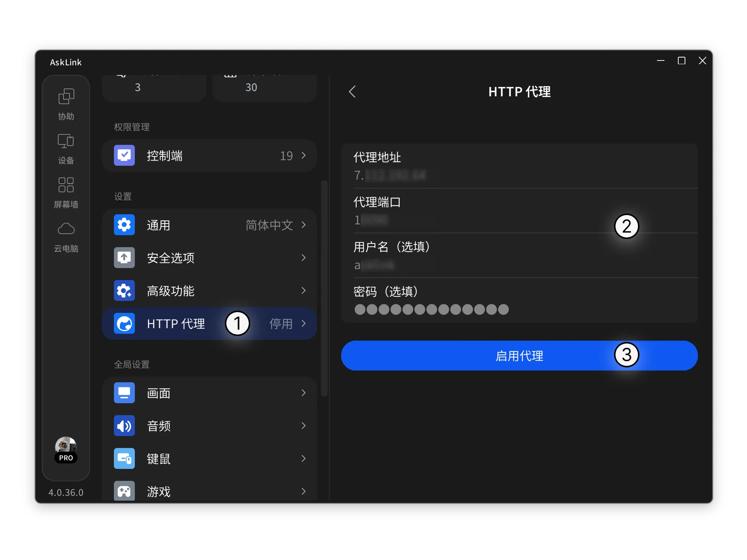Open the PRO user avatar
This screenshot has width=747, height=560.
[x=66, y=450]
